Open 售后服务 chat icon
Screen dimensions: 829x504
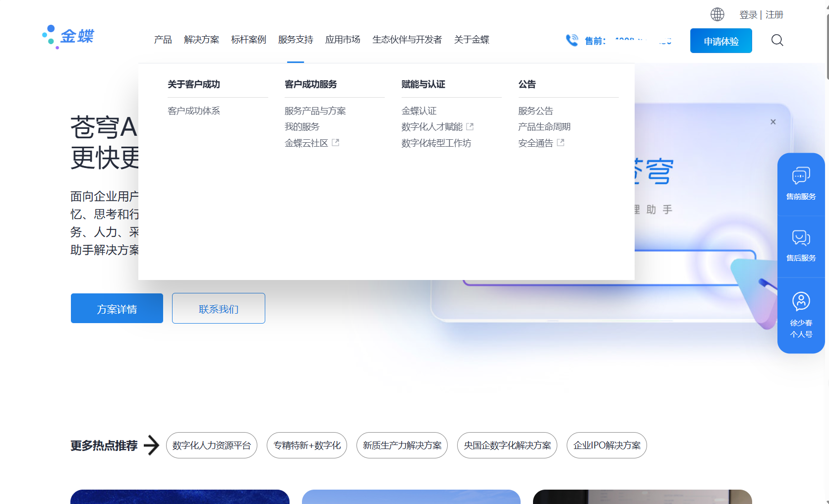click(x=801, y=238)
